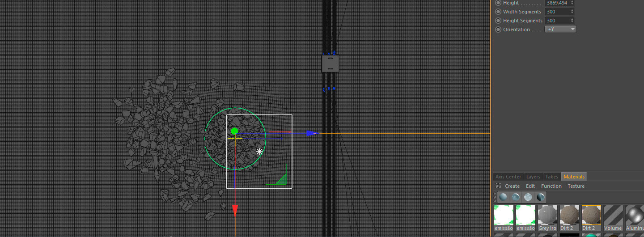Toggle the Width Segments keyframe dot
Viewport: 644px width, 237px height.
(x=498, y=12)
